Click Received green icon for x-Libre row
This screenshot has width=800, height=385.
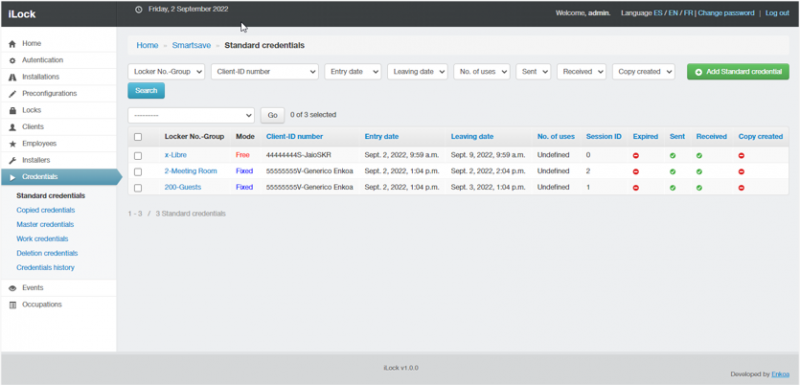tap(699, 156)
